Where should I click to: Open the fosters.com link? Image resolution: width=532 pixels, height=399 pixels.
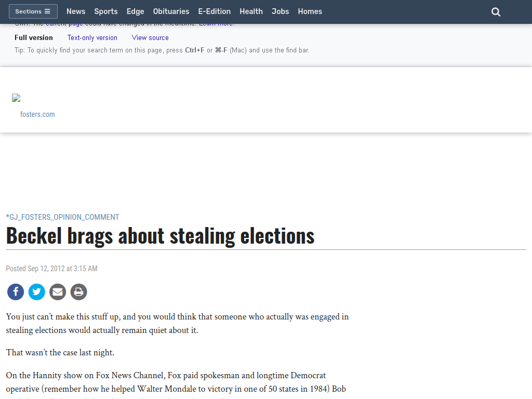37,114
